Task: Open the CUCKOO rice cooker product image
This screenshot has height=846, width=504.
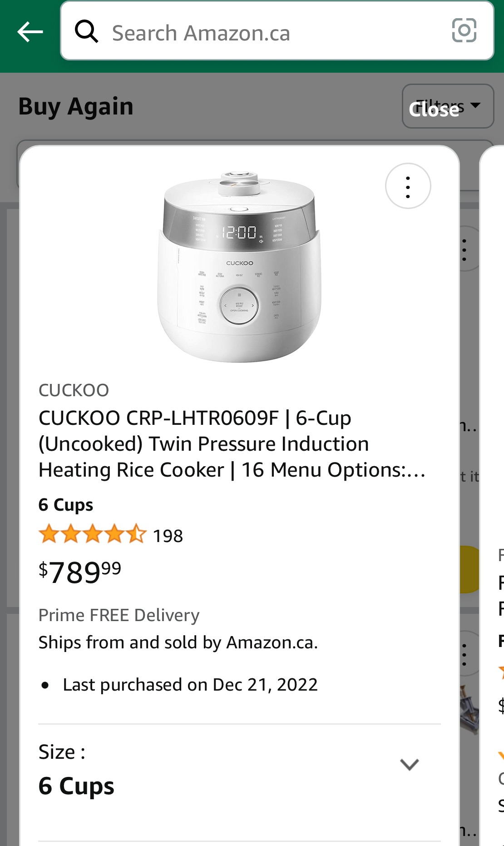Action: (239, 267)
